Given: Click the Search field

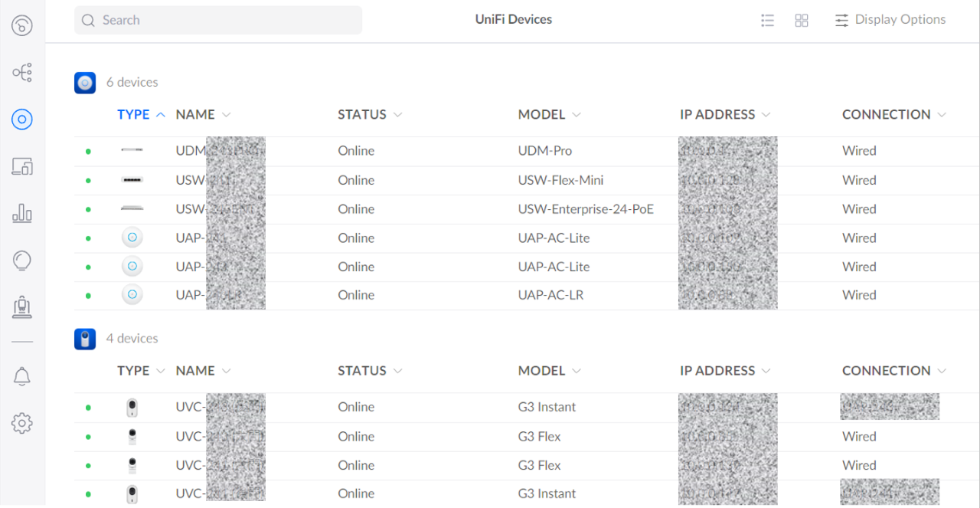Looking at the screenshot, I should [x=218, y=20].
